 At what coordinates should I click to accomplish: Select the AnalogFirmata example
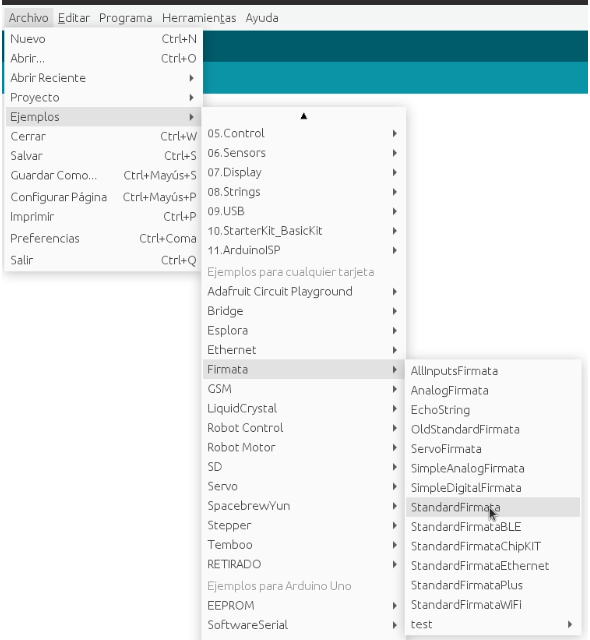[x=493, y=390]
